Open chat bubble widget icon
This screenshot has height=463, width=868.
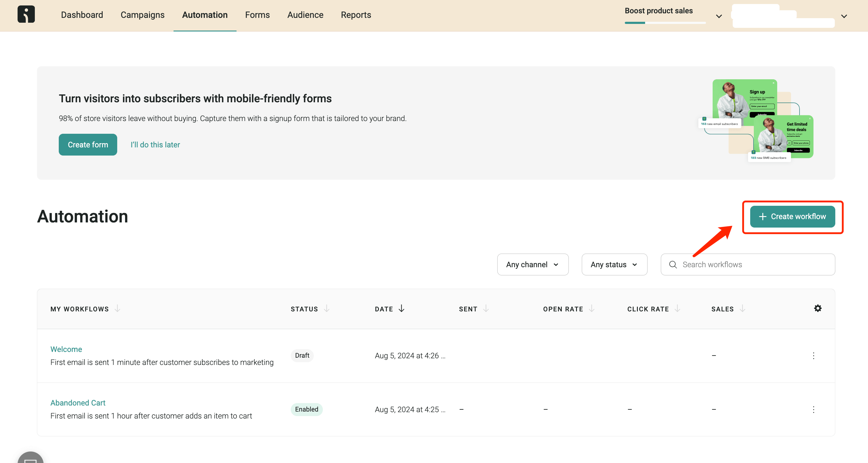pyautogui.click(x=30, y=459)
